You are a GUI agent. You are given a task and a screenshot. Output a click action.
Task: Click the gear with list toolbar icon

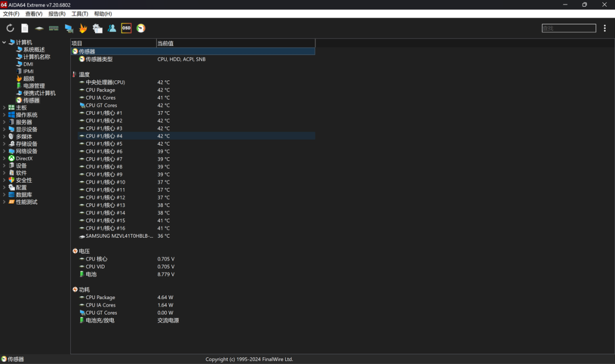(x=97, y=28)
